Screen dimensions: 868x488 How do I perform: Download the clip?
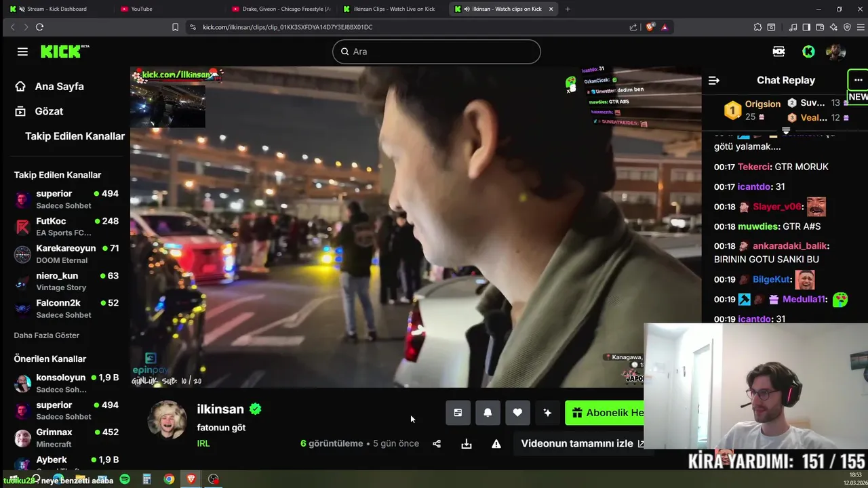click(467, 444)
